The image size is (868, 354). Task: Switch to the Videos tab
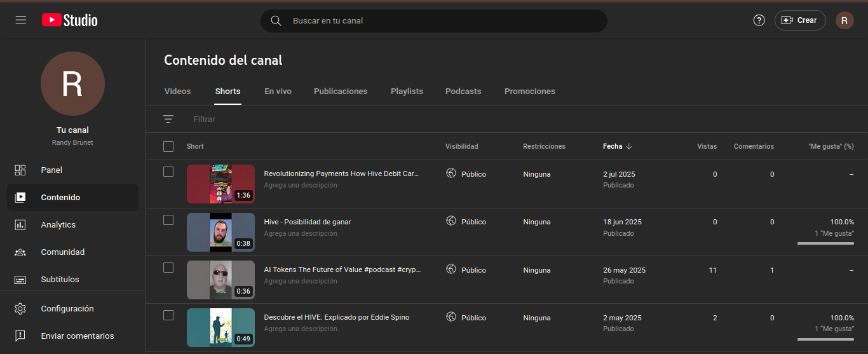(x=177, y=92)
